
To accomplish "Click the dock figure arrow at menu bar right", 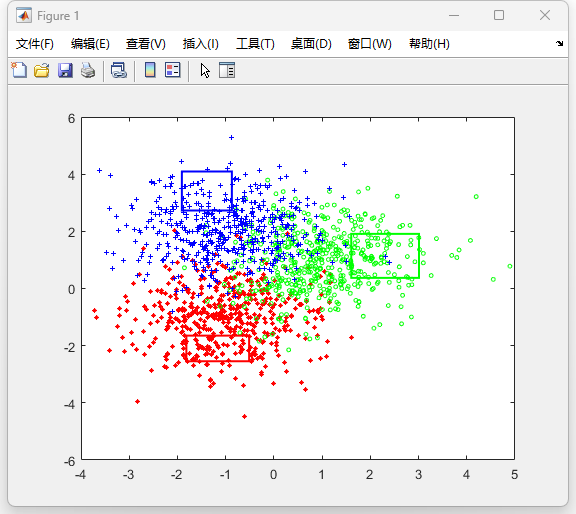I will (559, 43).
